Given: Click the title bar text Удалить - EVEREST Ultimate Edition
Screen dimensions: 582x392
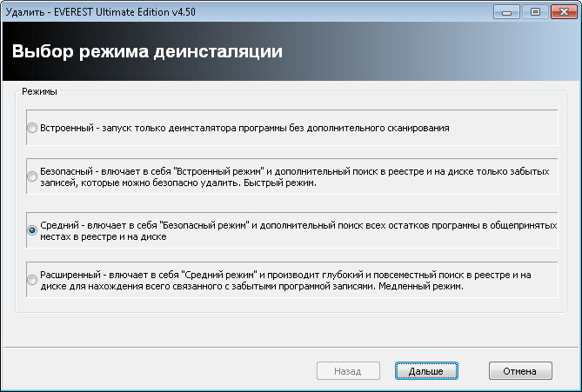Looking at the screenshot, I should (101, 12).
